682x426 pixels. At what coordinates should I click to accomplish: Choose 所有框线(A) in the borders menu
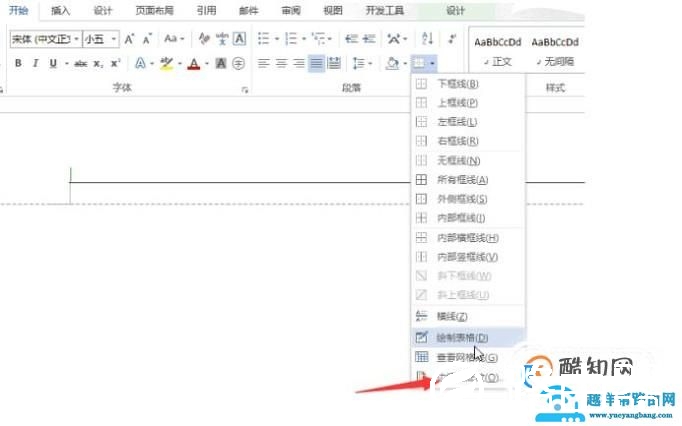468,180
